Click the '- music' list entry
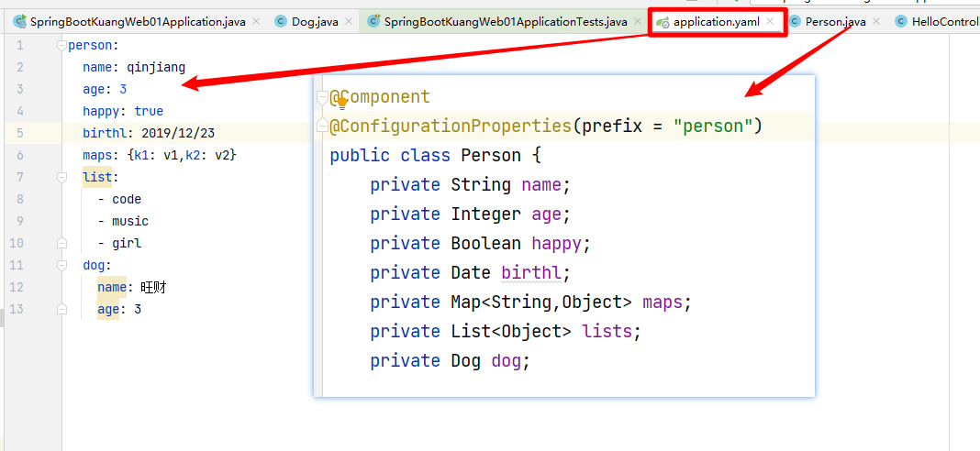The image size is (980, 451). pos(123,221)
